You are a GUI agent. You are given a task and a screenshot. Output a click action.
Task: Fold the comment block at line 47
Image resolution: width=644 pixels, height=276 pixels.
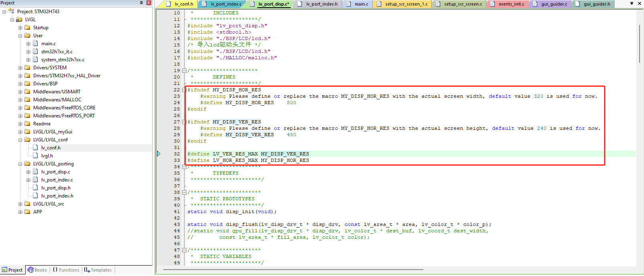click(184, 250)
